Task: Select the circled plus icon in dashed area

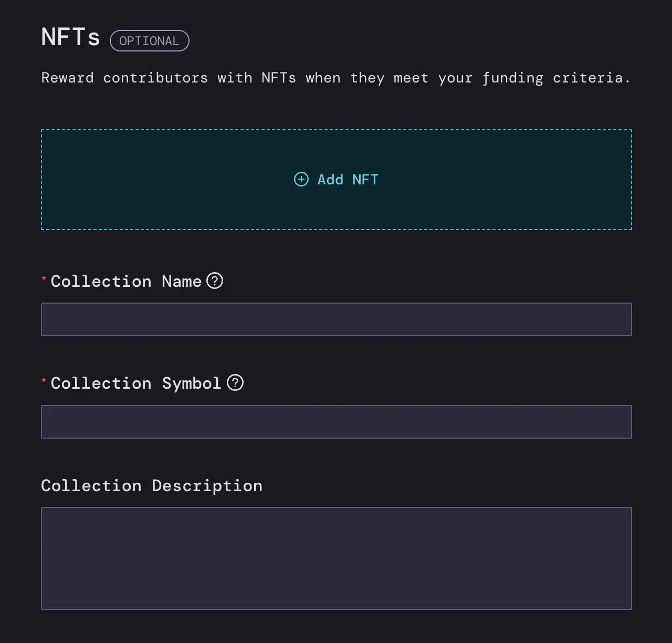Action: click(x=301, y=179)
